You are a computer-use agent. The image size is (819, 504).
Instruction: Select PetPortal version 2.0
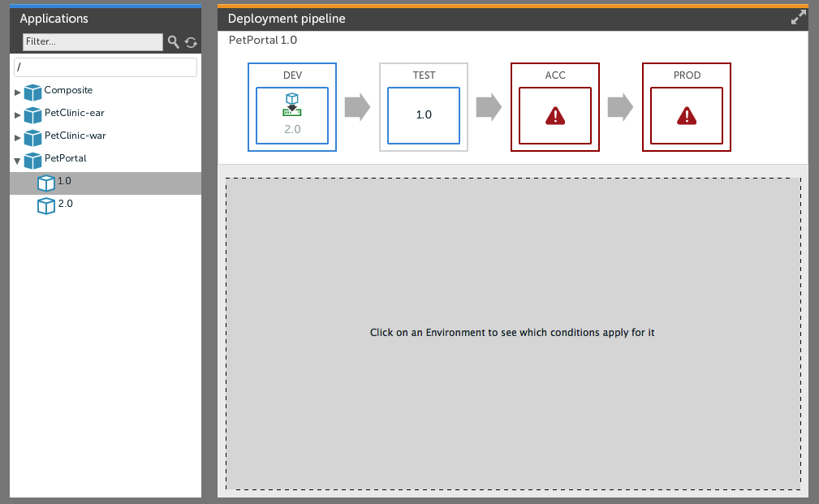(x=65, y=205)
